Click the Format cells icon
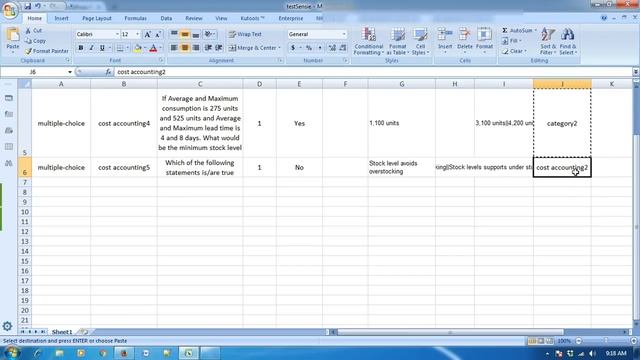This screenshot has width=640, height=360. click(484, 34)
